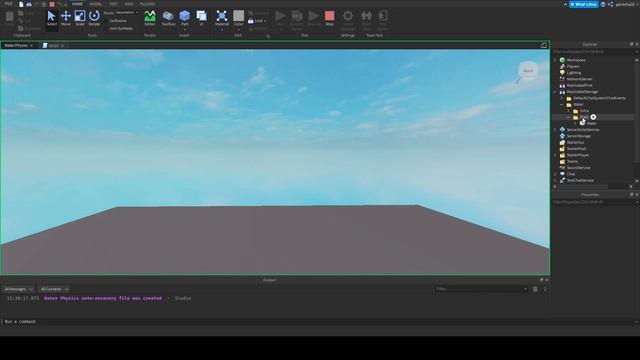Open the Toolbox panel
The image size is (640, 360).
[168, 18]
